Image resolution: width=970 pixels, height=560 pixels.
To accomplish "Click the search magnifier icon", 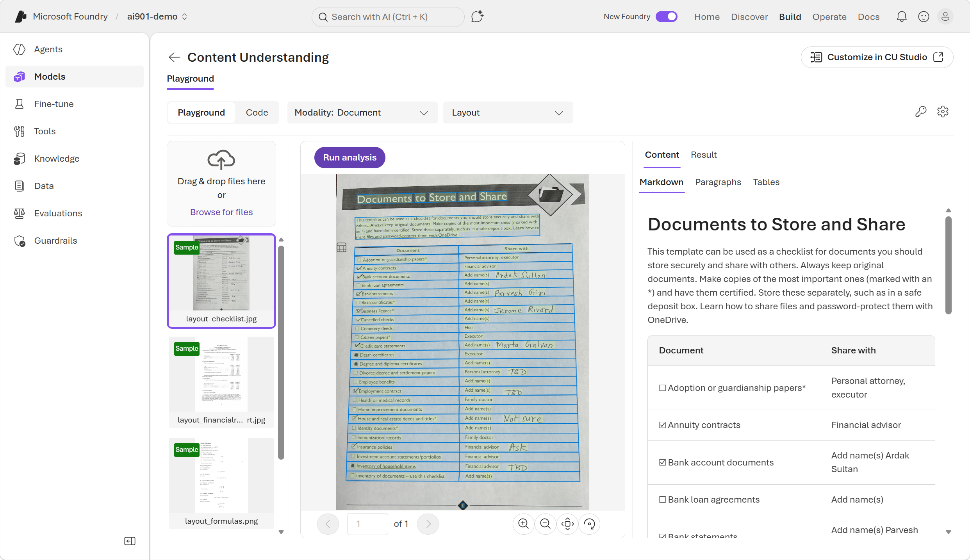I will point(323,17).
